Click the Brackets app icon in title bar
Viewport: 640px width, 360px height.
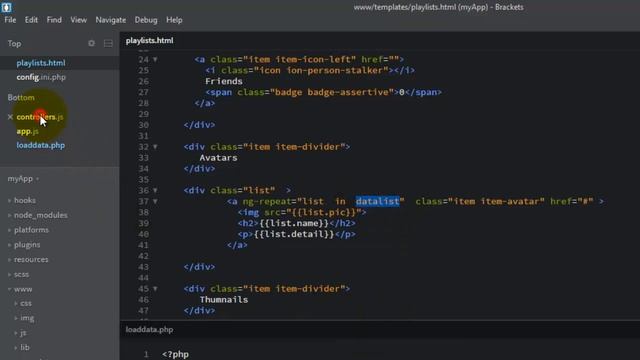7,7
